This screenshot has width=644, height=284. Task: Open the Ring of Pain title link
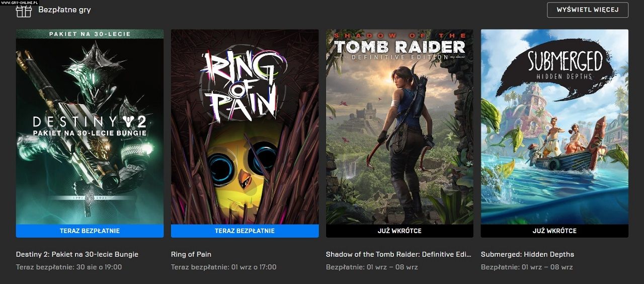[x=191, y=254]
